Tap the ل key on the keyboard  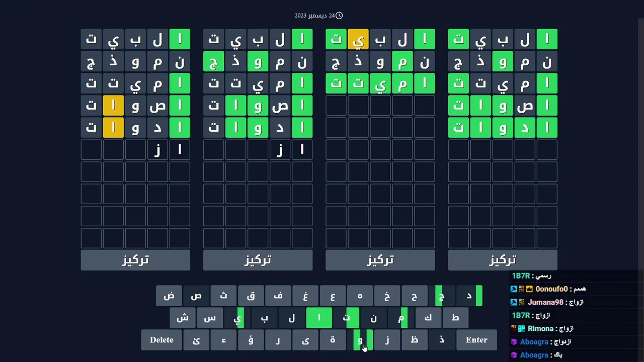click(291, 318)
